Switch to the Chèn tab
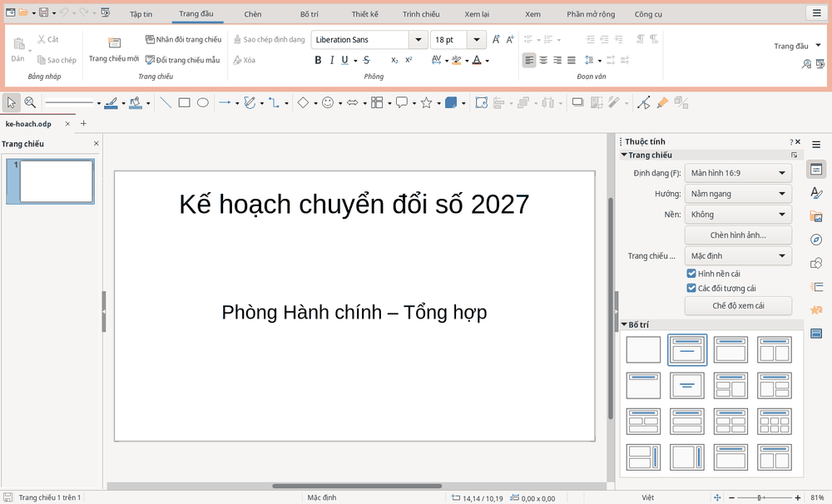Screen dimensions: 832x504 (x=253, y=14)
